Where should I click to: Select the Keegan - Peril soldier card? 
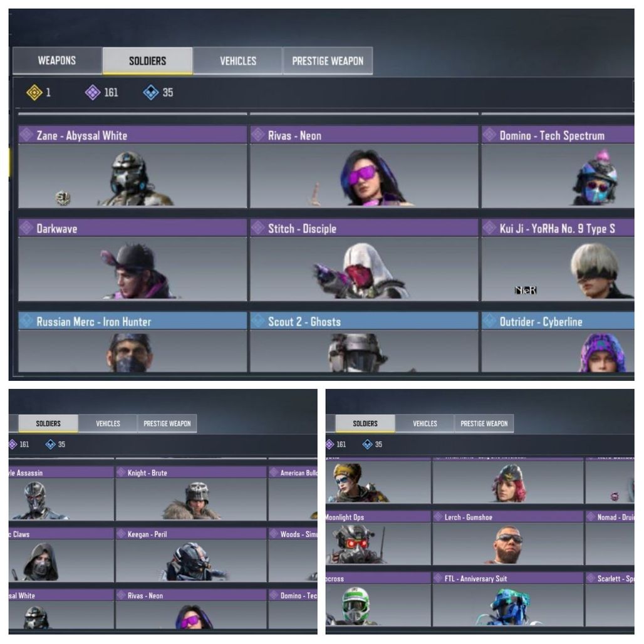[x=191, y=555]
